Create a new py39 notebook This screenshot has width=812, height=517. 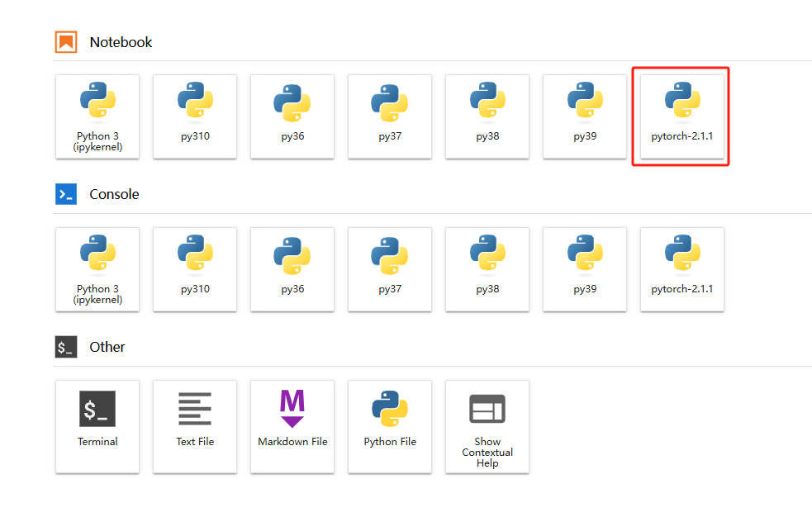[x=585, y=116]
